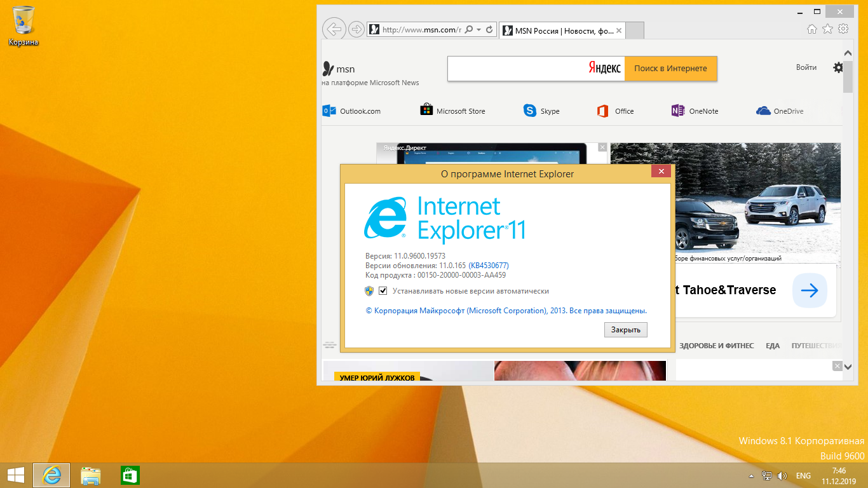Click the UAC shield icon in dialog

(x=369, y=291)
